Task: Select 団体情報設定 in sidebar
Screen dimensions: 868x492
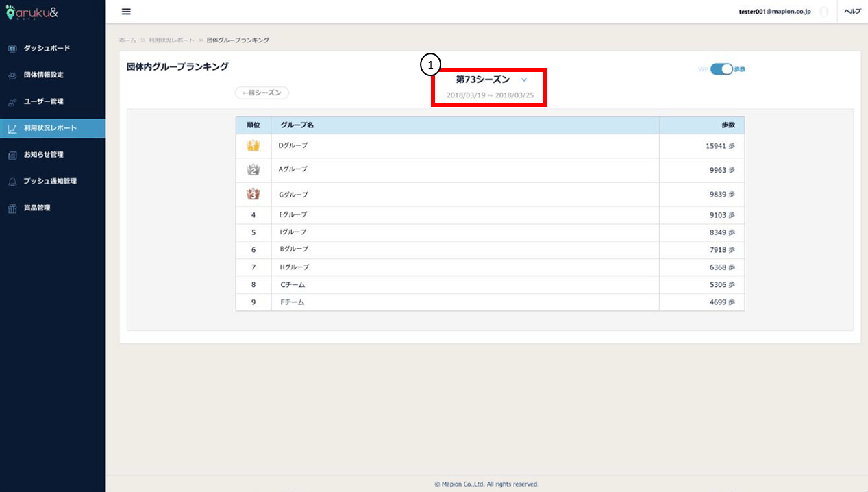Action: (44, 75)
